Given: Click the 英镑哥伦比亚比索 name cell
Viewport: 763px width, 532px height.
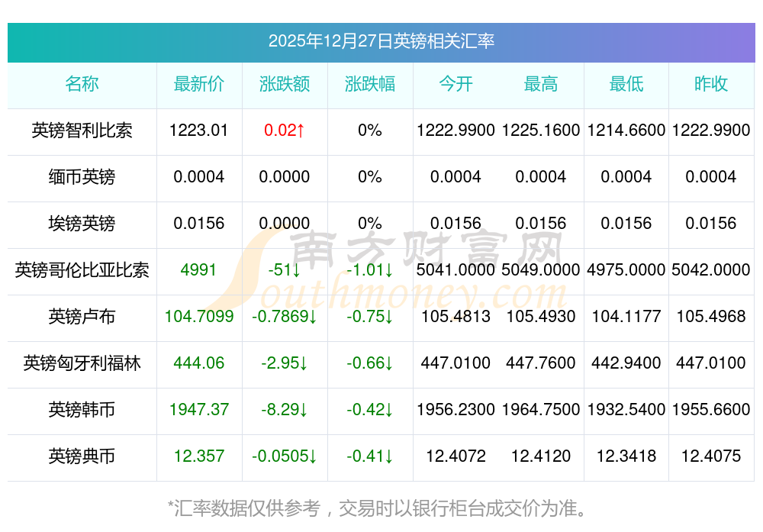Looking at the screenshot, I should tap(82, 270).
